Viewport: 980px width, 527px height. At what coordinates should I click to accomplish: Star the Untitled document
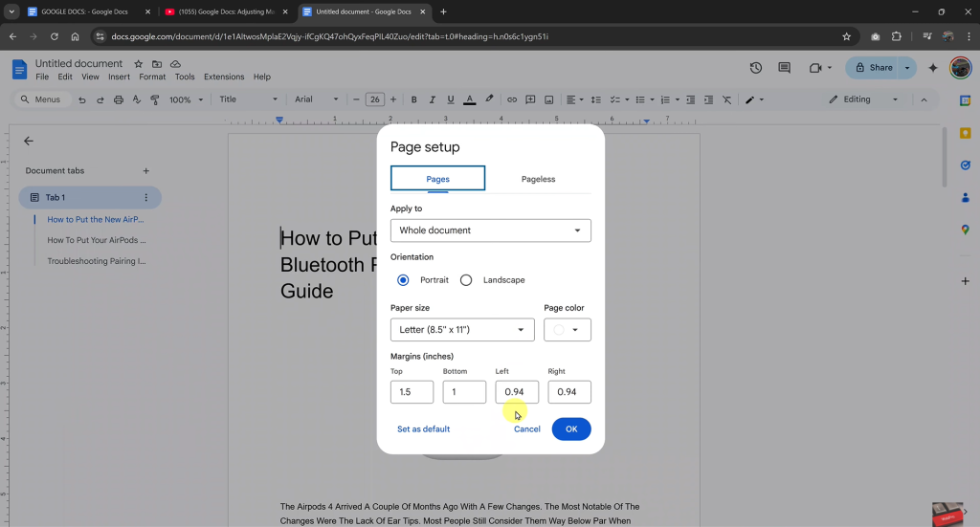(138, 64)
